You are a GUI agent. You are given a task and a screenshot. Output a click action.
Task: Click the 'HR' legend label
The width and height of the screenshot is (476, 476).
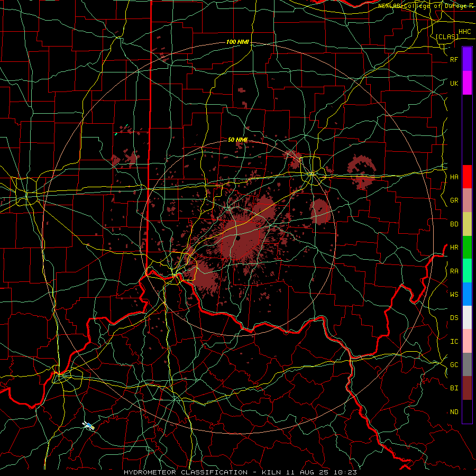click(454, 248)
